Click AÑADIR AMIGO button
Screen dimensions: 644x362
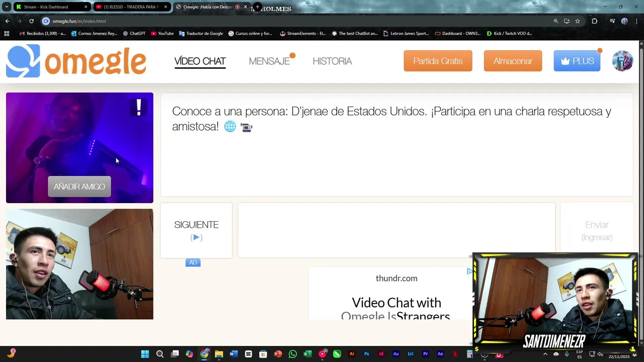79,187
